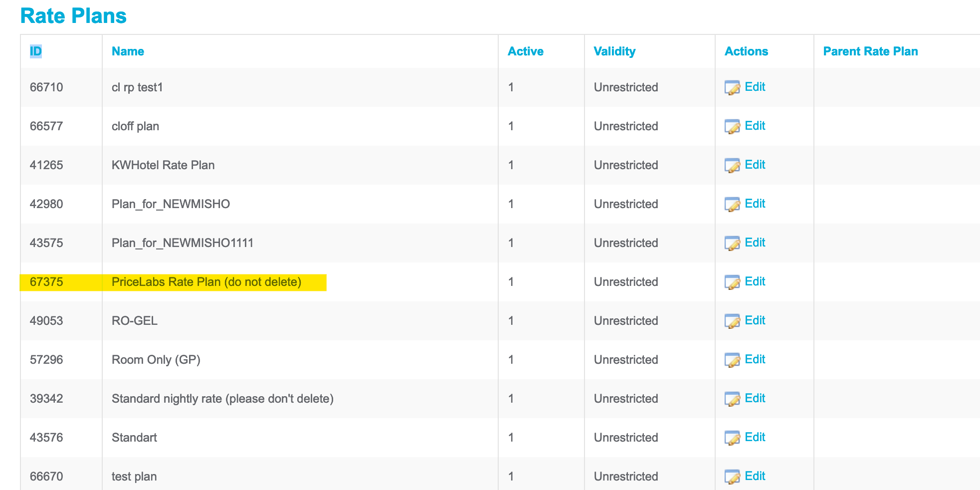The image size is (980, 490).
Task: Click the name Room Only (GP)
Action: [x=156, y=360]
